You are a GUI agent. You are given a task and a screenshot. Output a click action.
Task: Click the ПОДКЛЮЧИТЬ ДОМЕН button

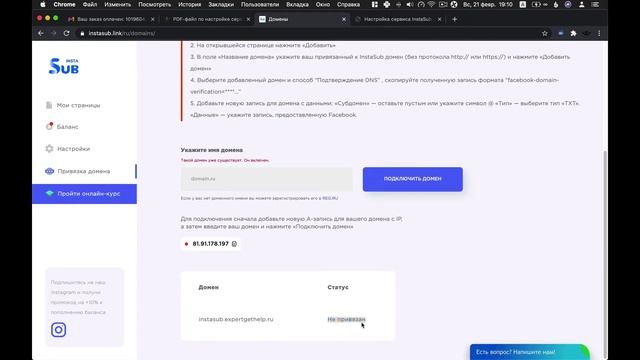pos(413,179)
